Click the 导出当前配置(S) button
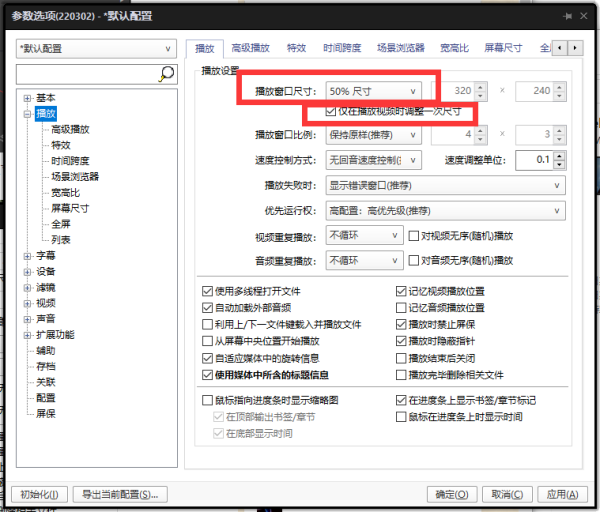Image resolution: width=600 pixels, height=512 pixels. click(120, 494)
